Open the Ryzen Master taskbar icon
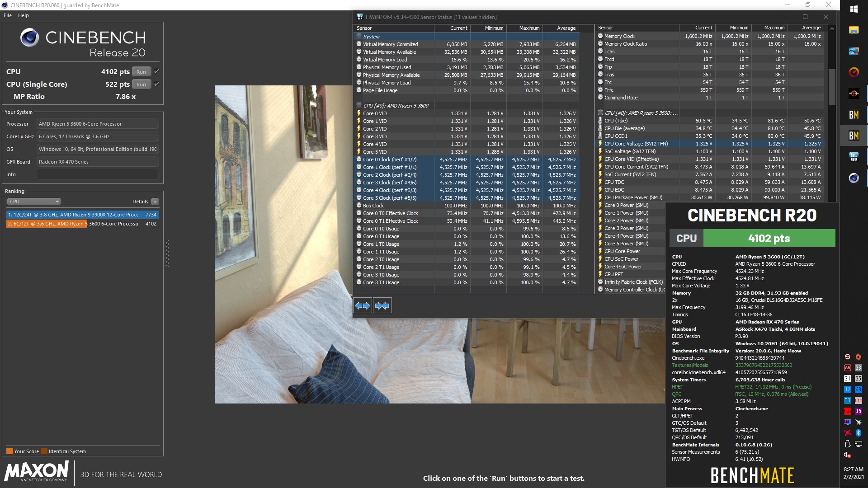The height and width of the screenshot is (488, 868). coord(854,94)
